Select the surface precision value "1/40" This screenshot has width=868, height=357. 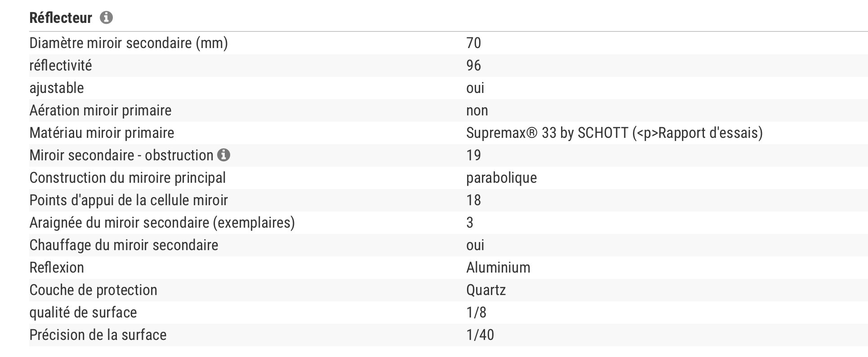pos(480,335)
